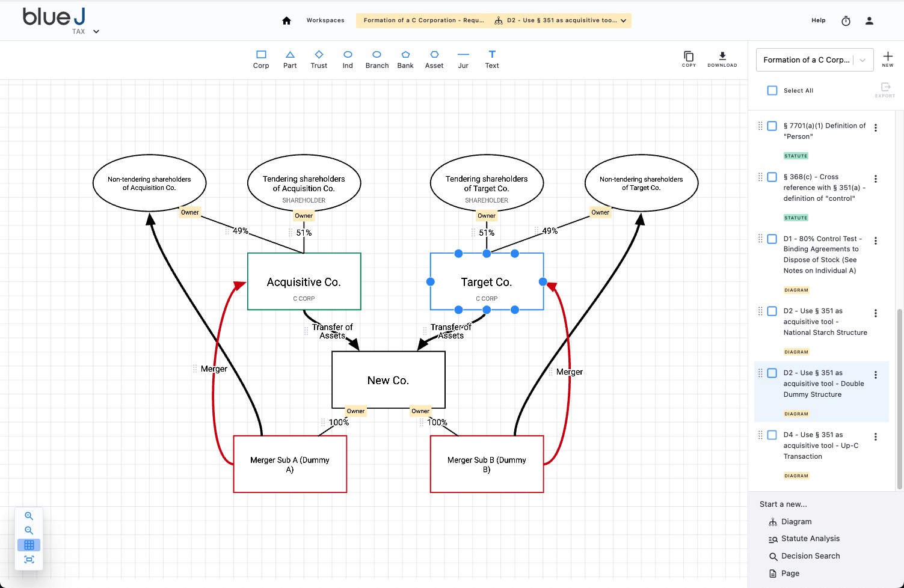
Task: Toggle the Select All checkbox
Action: [772, 90]
